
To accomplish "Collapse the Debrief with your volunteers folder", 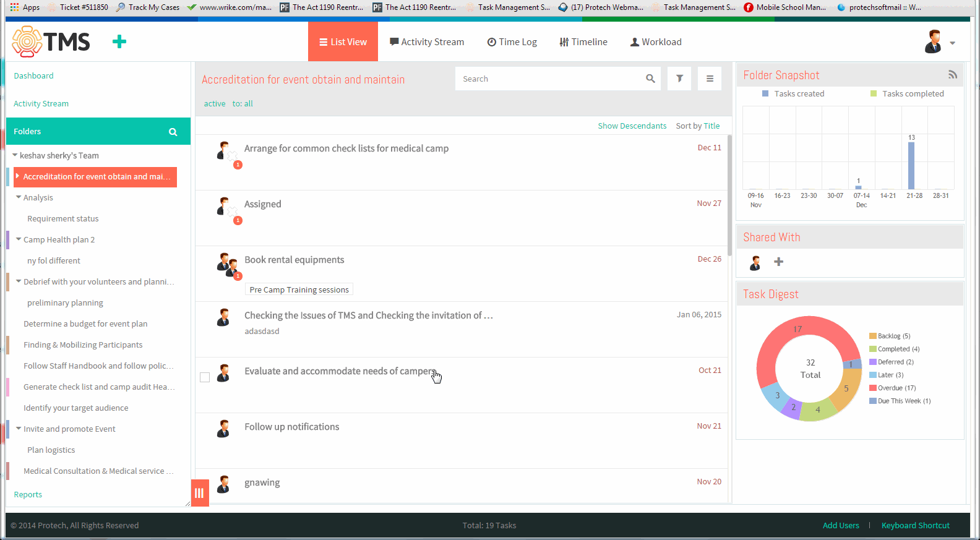I will pyautogui.click(x=19, y=281).
